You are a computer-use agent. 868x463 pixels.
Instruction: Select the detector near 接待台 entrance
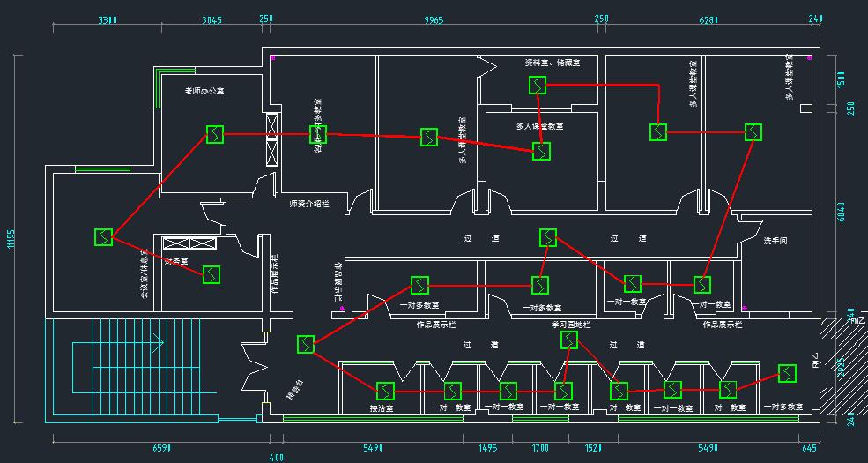(306, 344)
